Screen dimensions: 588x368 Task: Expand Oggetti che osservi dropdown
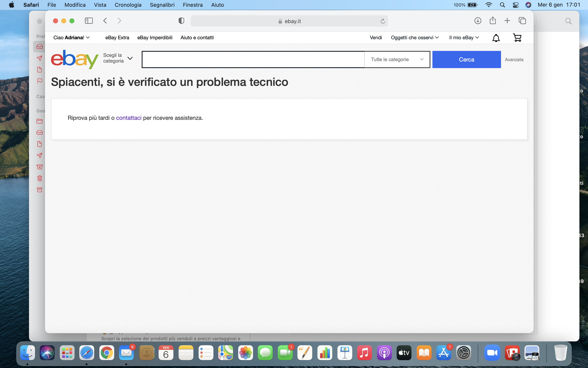pos(415,37)
